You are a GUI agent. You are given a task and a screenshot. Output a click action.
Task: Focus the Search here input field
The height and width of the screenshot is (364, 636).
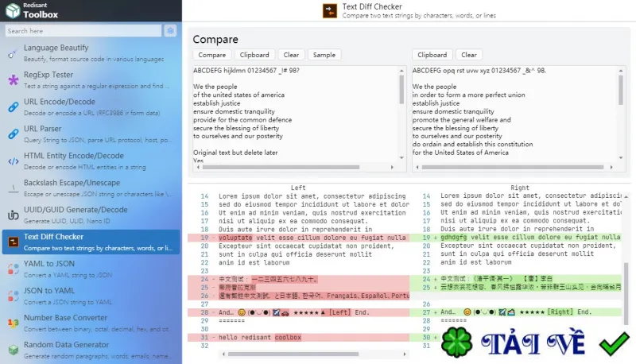click(x=83, y=31)
